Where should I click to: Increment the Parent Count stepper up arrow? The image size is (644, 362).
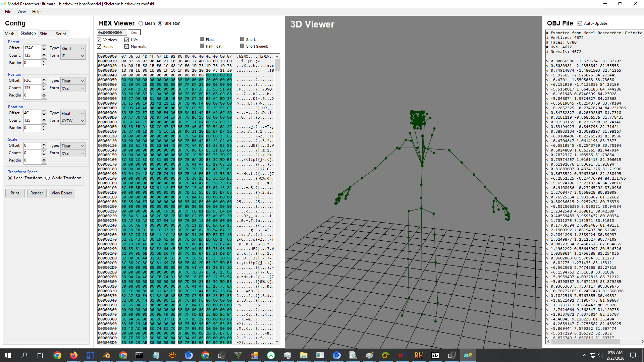pyautogui.click(x=44, y=54)
